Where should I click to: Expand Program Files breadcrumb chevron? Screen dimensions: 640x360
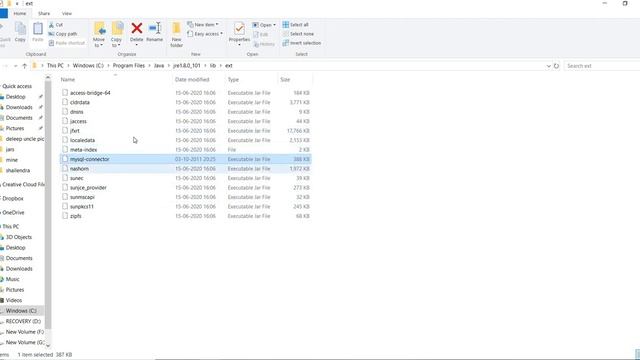149,66
